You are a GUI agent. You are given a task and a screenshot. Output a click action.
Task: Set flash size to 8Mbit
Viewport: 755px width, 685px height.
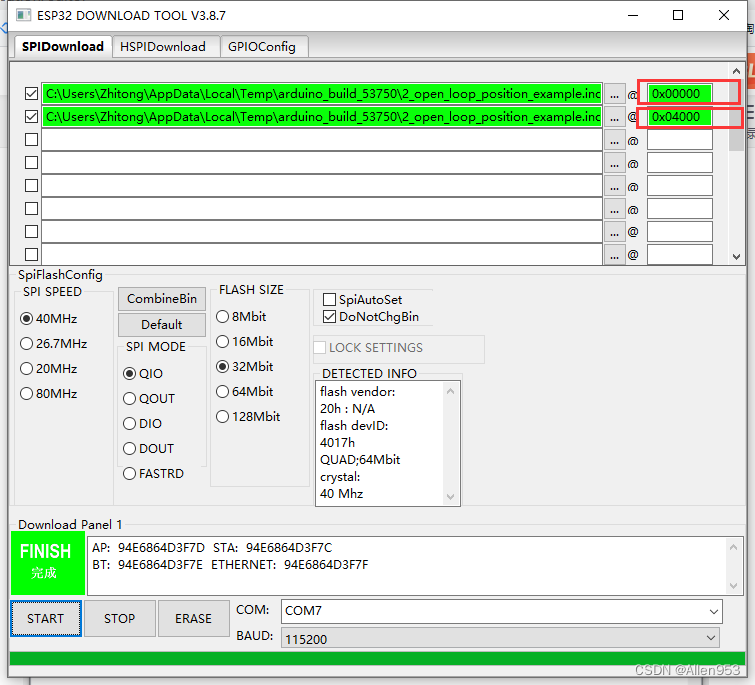click(241, 317)
